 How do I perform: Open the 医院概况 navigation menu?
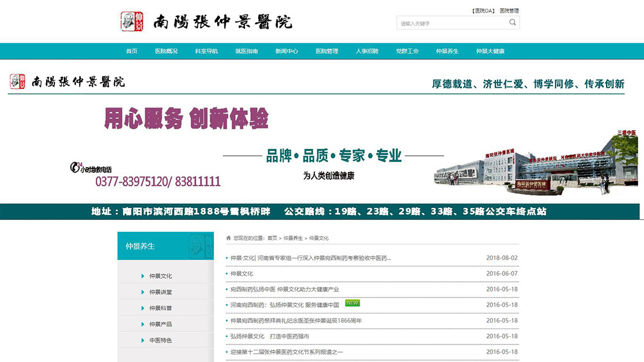click(x=166, y=51)
